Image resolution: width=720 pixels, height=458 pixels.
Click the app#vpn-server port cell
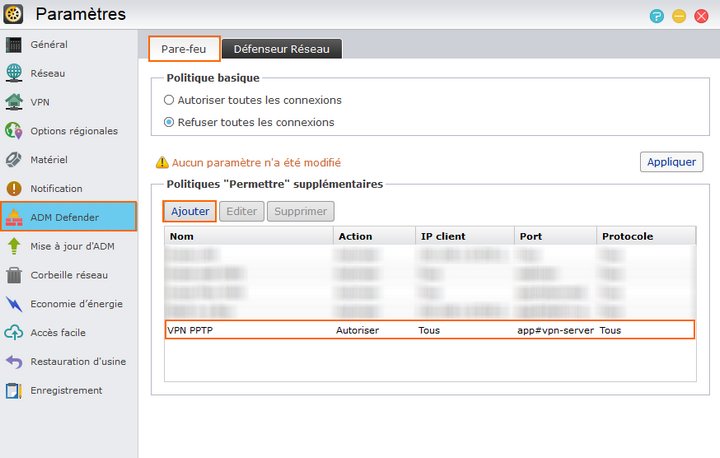555,330
